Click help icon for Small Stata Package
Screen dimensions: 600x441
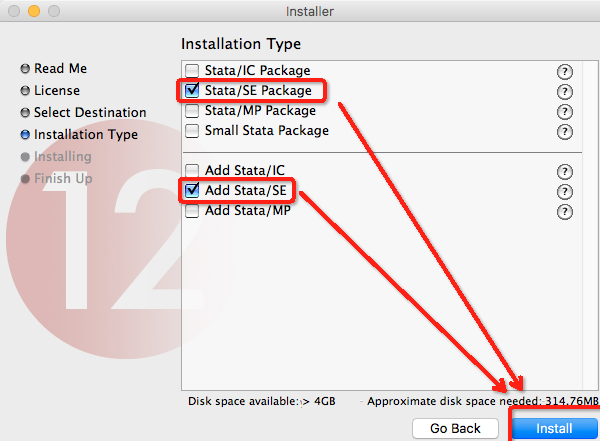565,131
